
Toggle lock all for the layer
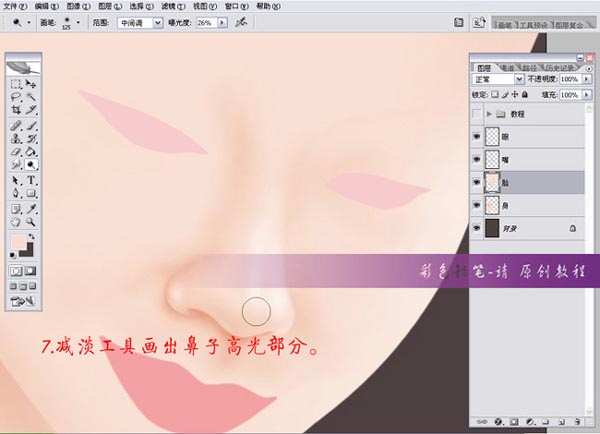click(x=525, y=95)
